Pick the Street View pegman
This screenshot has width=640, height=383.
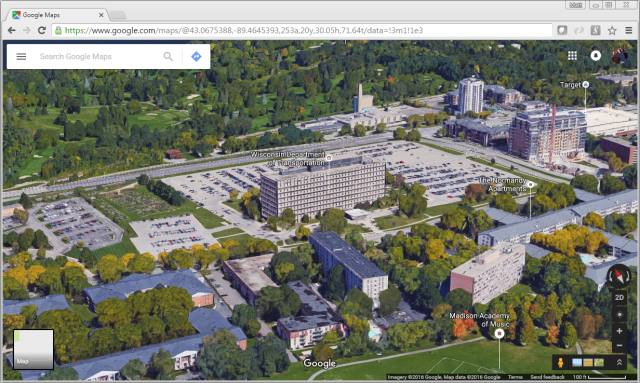(561, 362)
